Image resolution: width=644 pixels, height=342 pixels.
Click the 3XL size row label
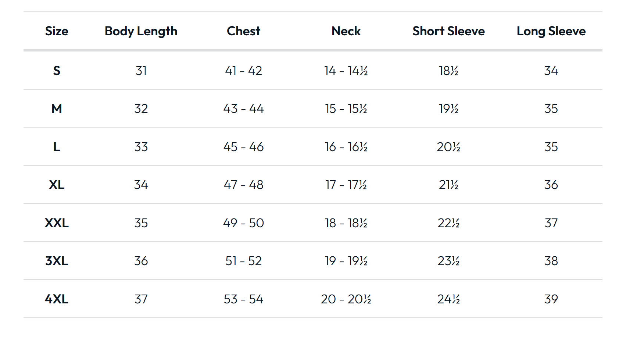(x=57, y=261)
